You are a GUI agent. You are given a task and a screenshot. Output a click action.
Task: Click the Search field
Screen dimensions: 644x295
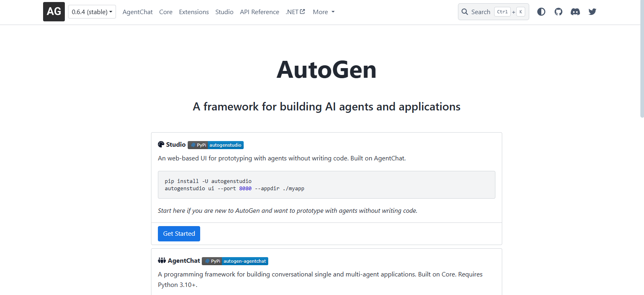pyautogui.click(x=493, y=12)
